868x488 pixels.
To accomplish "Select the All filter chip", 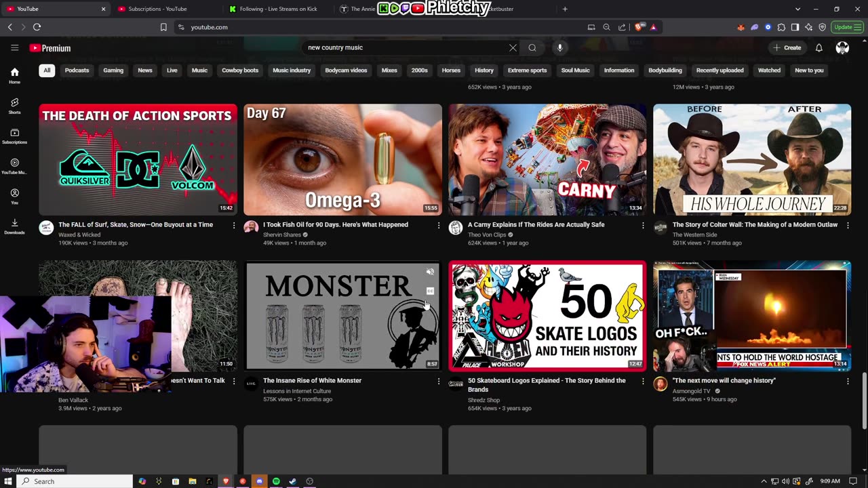I will coord(47,70).
